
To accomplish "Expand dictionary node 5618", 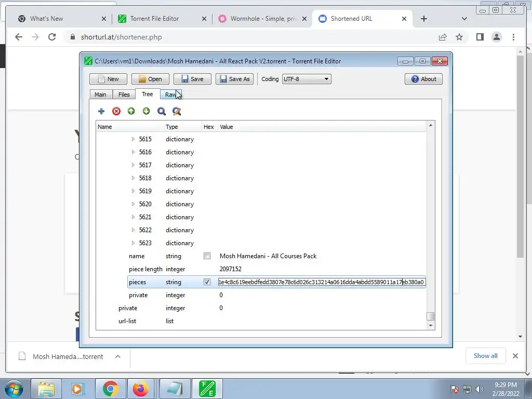I will pos(133,178).
